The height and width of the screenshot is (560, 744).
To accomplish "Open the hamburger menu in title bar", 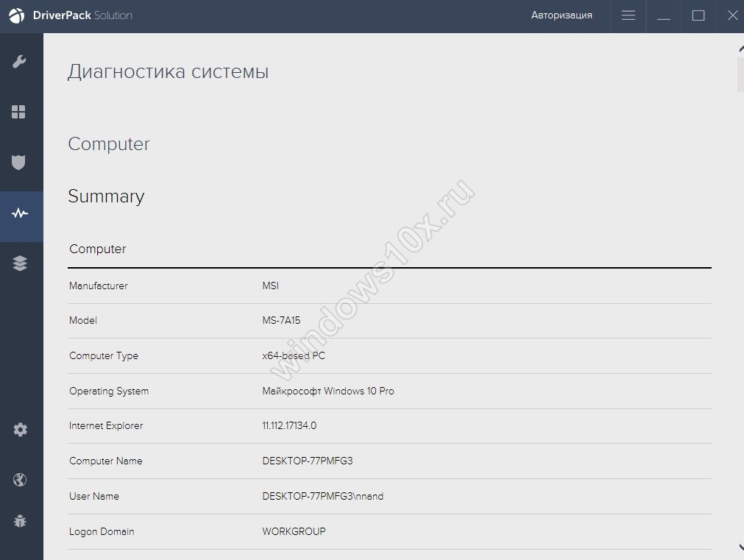I will 628,15.
